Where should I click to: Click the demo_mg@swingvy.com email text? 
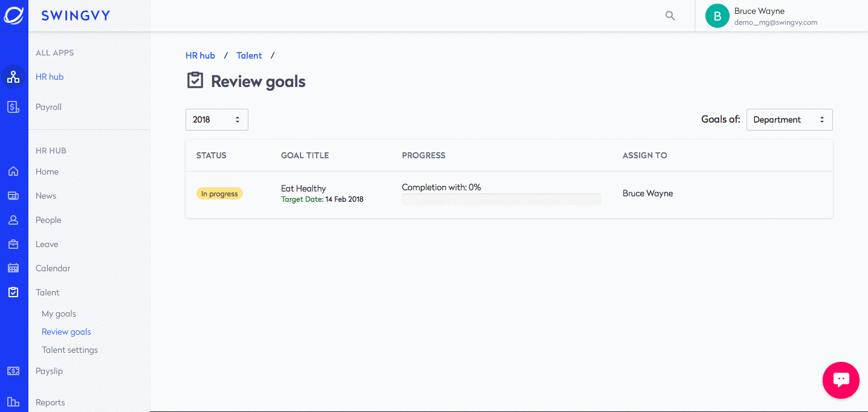pyautogui.click(x=776, y=22)
